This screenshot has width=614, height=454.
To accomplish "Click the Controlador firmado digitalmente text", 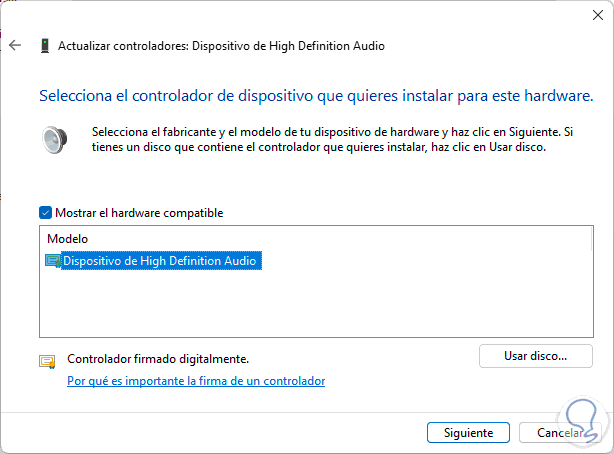I will click(x=157, y=358).
